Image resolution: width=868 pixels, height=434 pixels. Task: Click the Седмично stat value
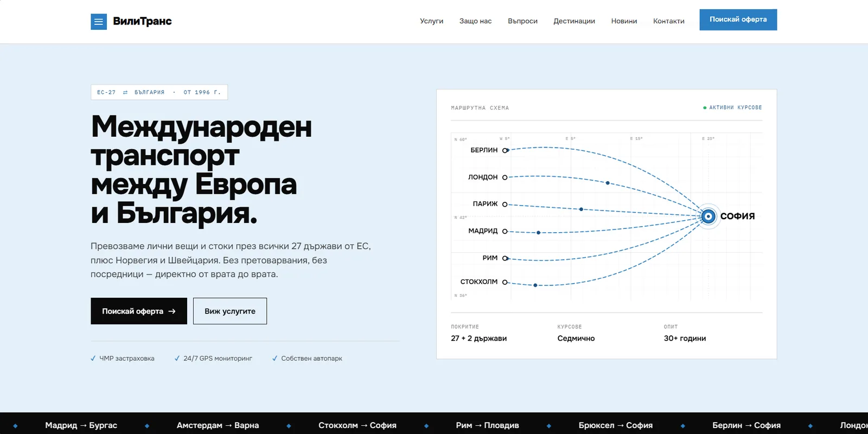point(576,338)
